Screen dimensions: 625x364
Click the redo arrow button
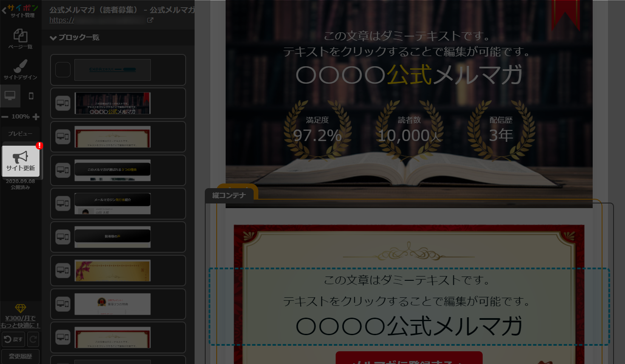(33, 339)
